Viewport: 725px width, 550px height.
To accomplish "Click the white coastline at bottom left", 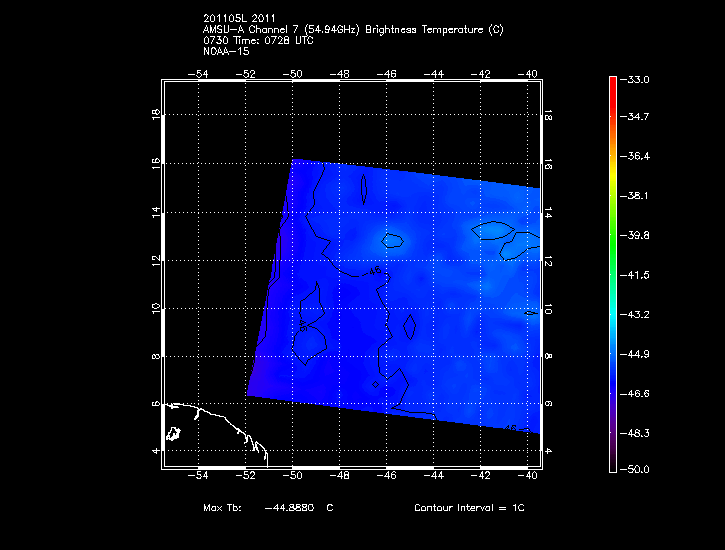I will click(225, 420).
